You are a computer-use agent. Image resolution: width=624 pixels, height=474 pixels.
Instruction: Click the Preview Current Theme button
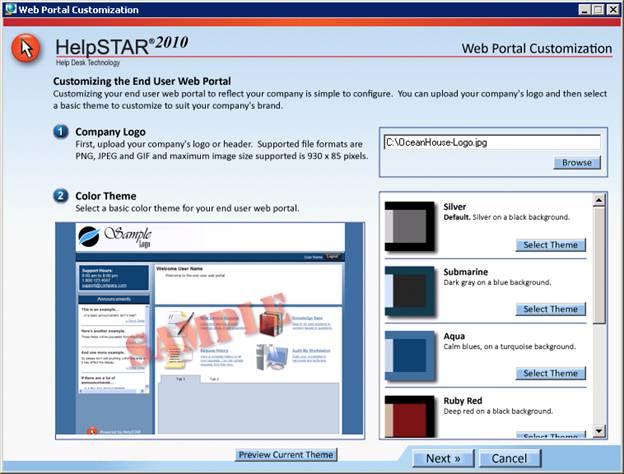click(x=286, y=454)
